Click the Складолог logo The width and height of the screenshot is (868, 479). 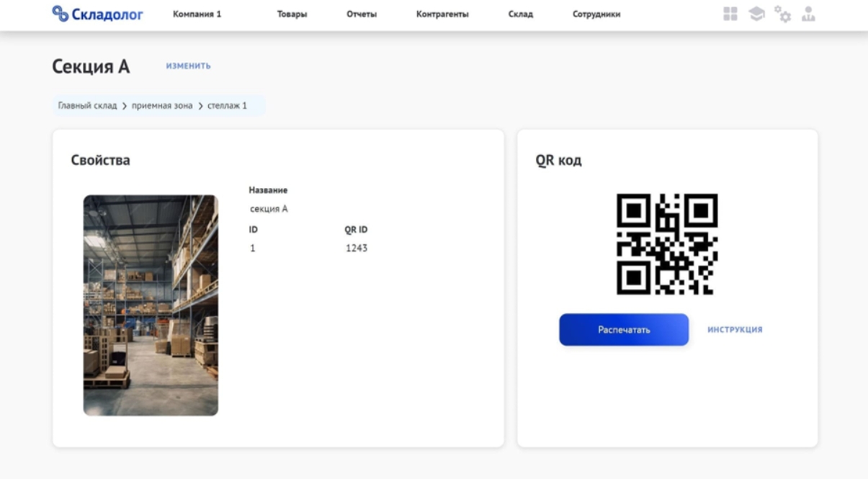click(x=98, y=14)
